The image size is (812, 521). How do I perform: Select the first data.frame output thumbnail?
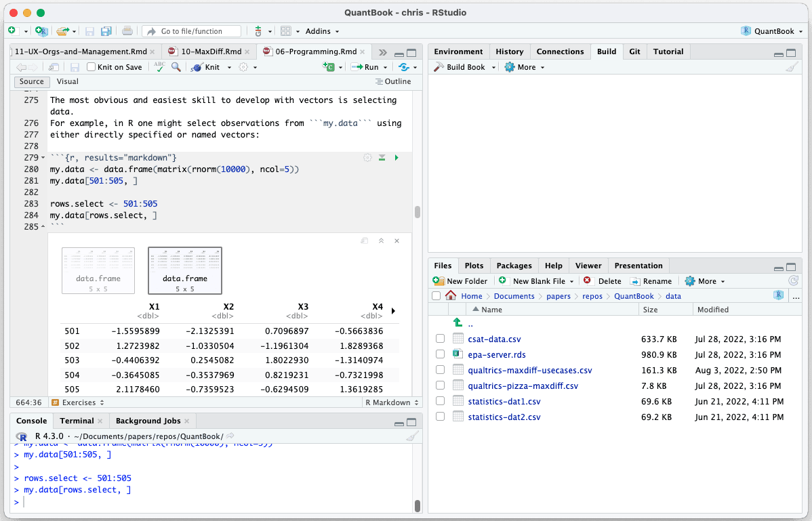[98, 270]
